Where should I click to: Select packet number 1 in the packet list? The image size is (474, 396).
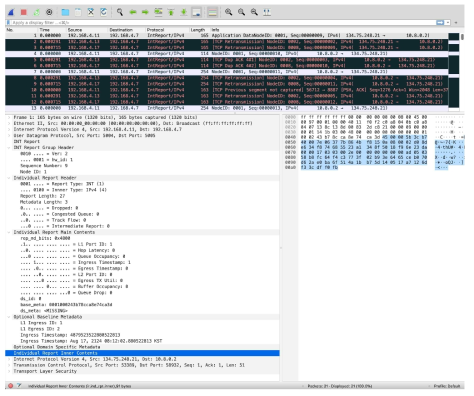(x=227, y=35)
